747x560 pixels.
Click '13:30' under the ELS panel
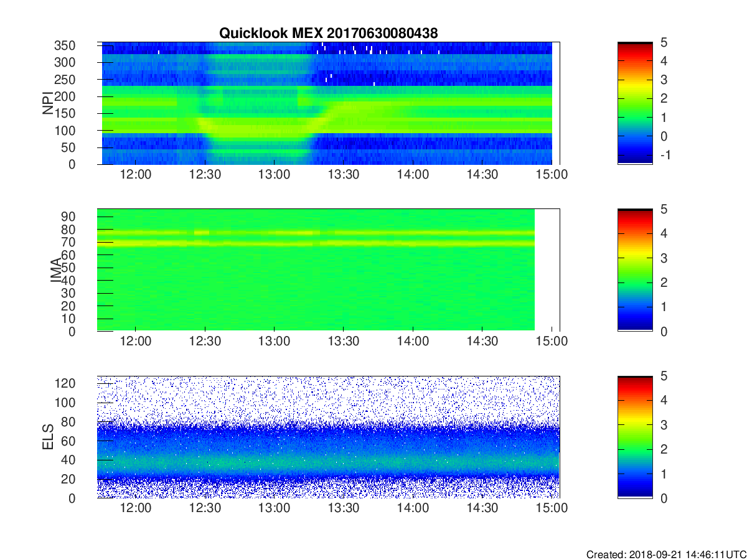[x=344, y=509]
